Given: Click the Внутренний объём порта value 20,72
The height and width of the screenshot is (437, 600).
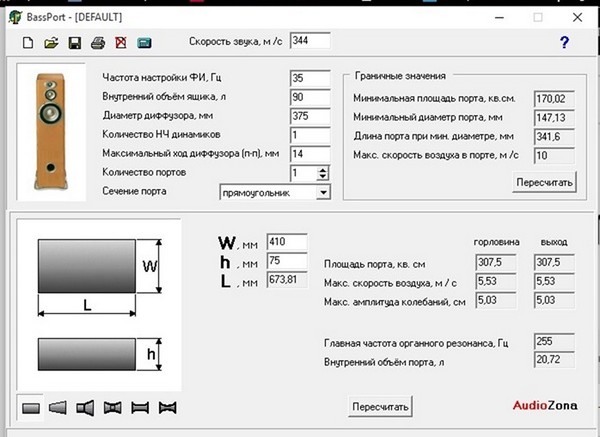Looking at the screenshot, I should (554, 360).
